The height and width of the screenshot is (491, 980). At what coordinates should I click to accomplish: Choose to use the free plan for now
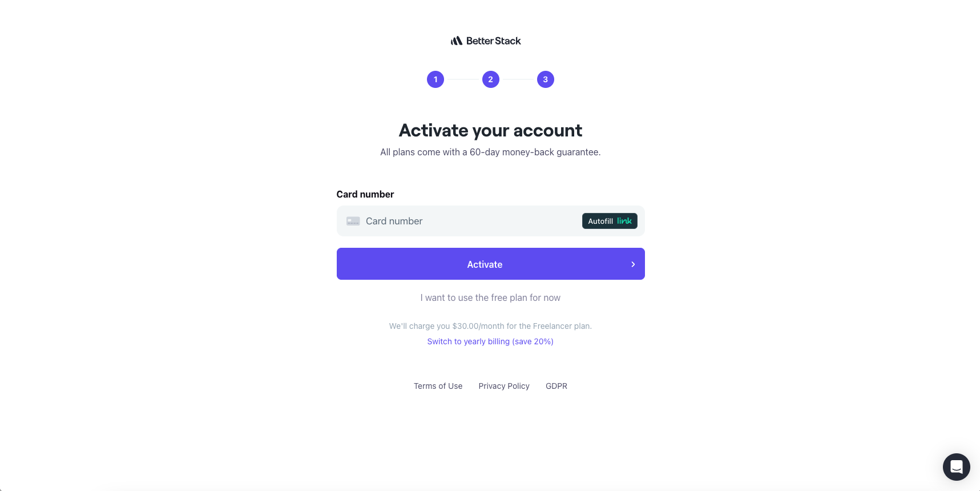click(490, 297)
